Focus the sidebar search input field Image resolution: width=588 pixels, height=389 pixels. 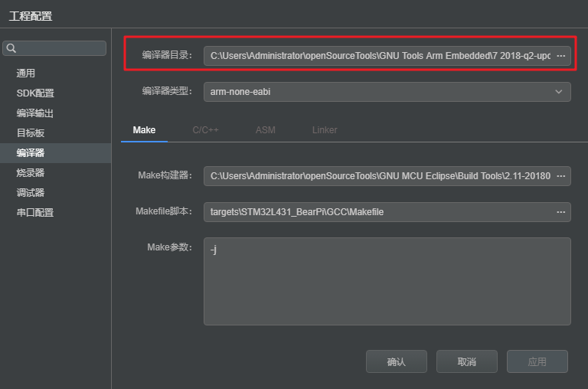pyautogui.click(x=54, y=48)
